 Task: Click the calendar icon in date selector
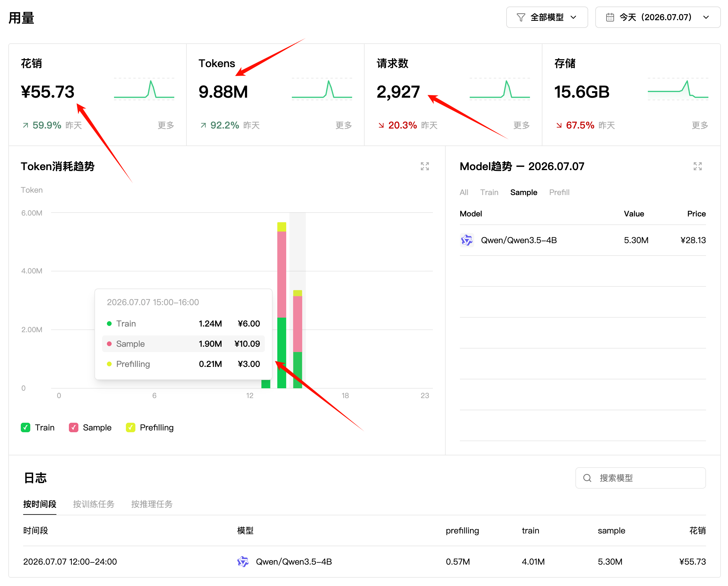(610, 17)
